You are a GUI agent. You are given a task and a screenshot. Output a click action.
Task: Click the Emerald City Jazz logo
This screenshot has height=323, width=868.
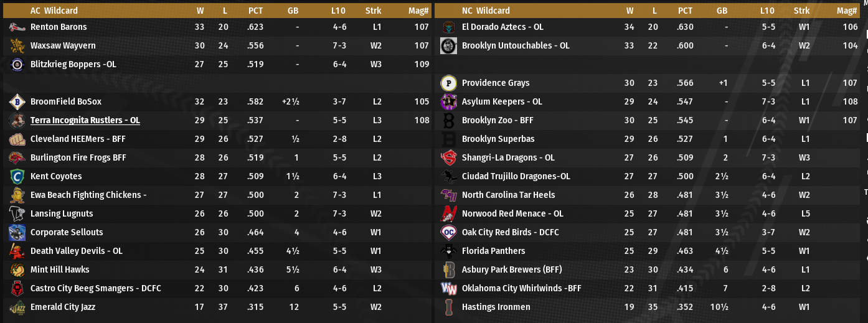[x=17, y=307]
